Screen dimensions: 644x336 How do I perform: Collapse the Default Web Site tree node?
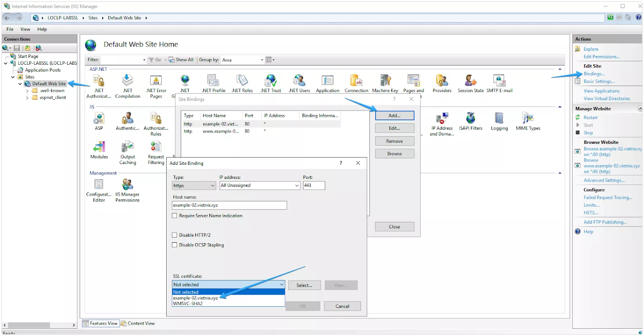[20, 84]
